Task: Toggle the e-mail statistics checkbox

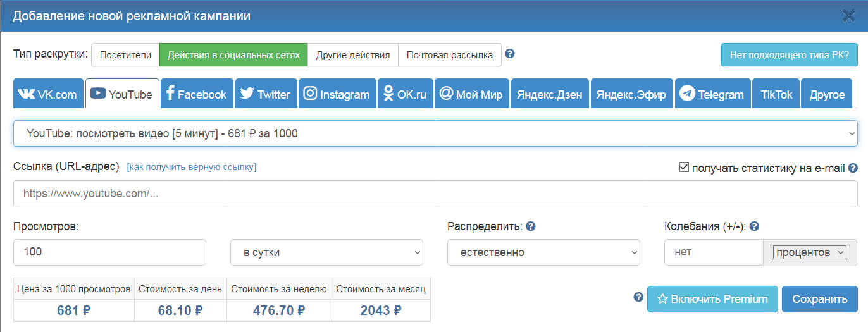Action: click(683, 168)
